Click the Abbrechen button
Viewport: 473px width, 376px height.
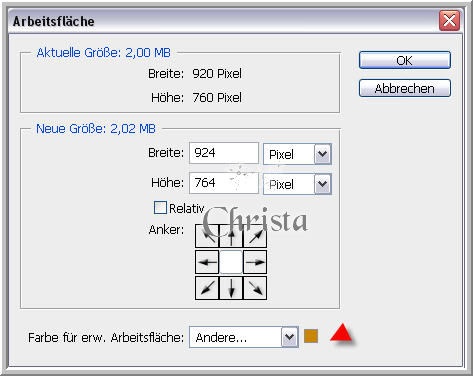tap(405, 88)
